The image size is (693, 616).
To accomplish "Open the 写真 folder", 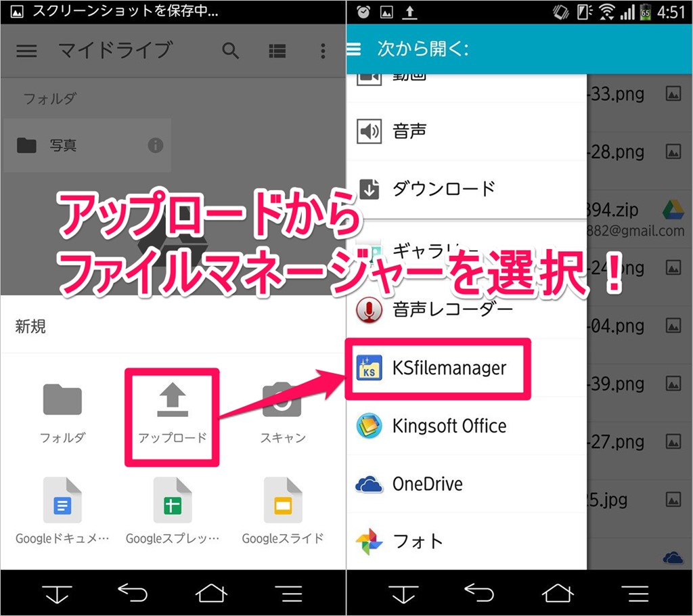I will click(x=74, y=145).
